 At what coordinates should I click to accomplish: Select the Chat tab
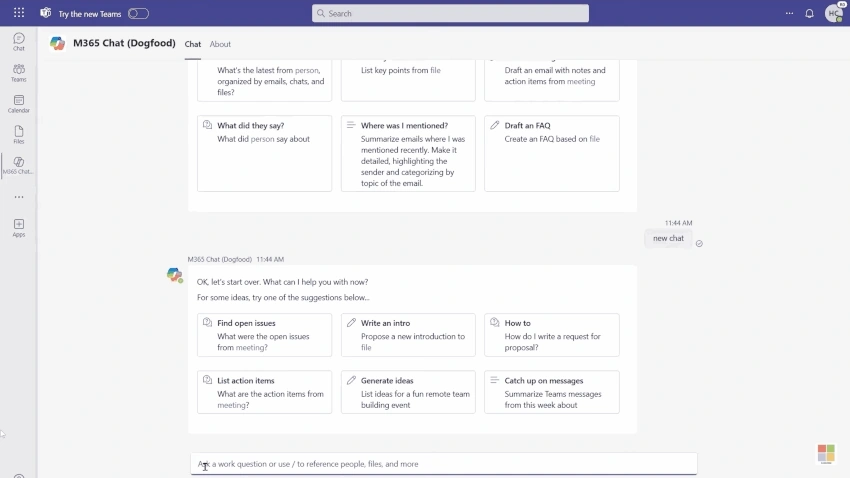click(192, 44)
